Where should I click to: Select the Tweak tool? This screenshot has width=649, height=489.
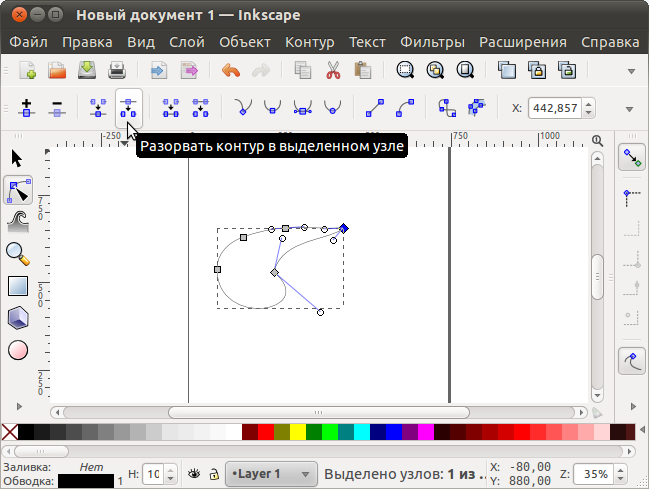coord(18,222)
